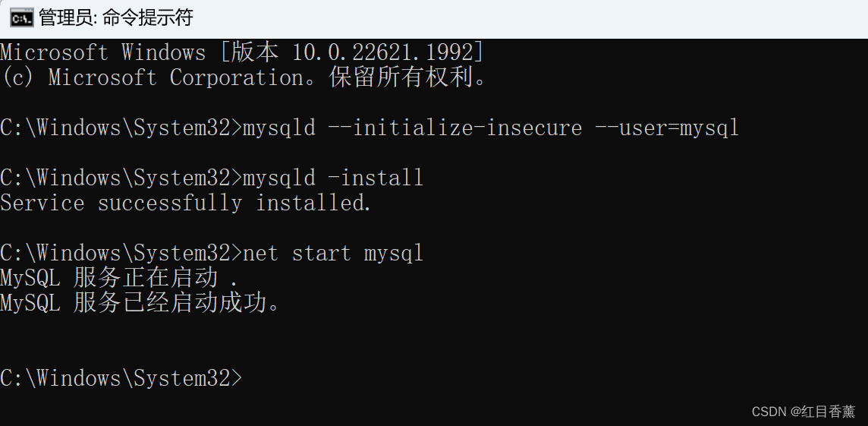The height and width of the screenshot is (426, 868).
Task: Select the version number 10.0.22621.1992
Action: coord(383,52)
